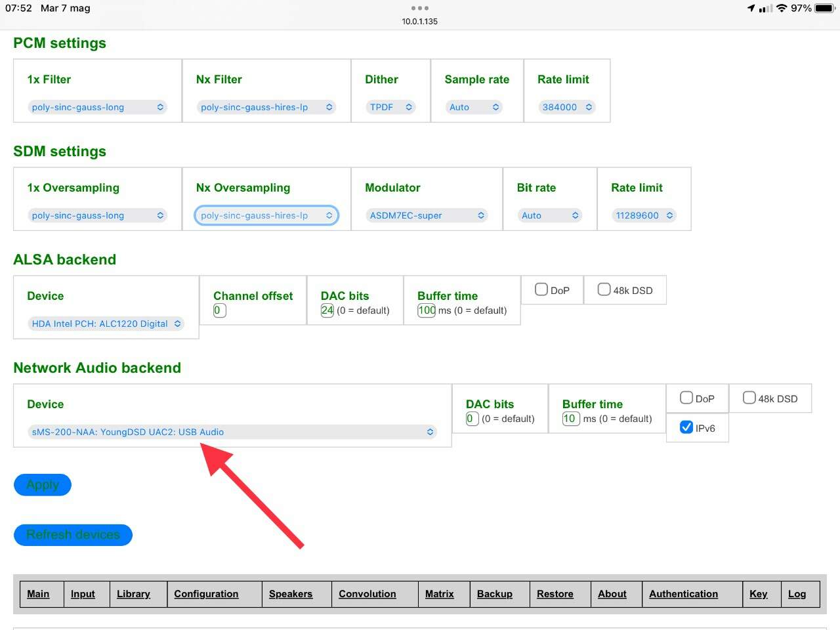Viewport: 840px width, 630px height.
Task: Open the Configuration page link
Action: tap(206, 594)
